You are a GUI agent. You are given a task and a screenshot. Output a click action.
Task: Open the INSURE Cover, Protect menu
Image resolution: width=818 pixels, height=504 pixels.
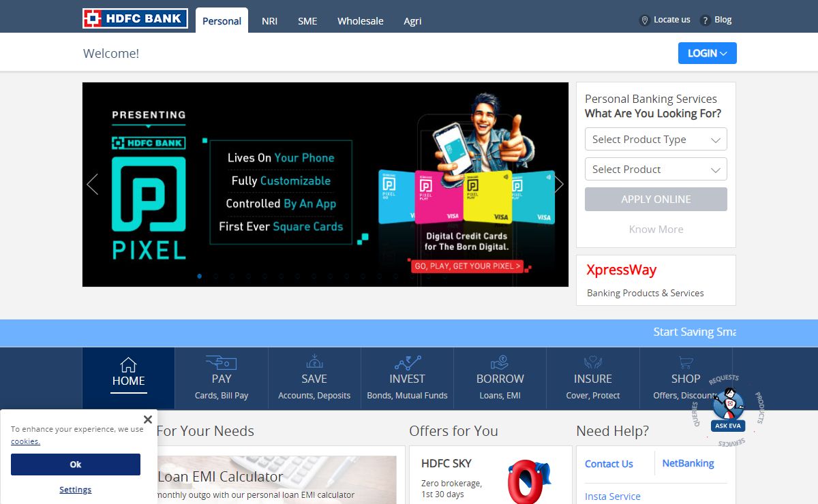593,378
